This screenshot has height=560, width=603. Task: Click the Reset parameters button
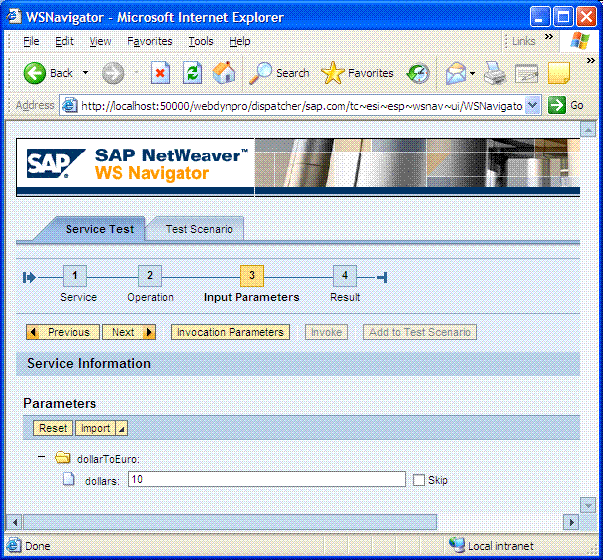(53, 428)
